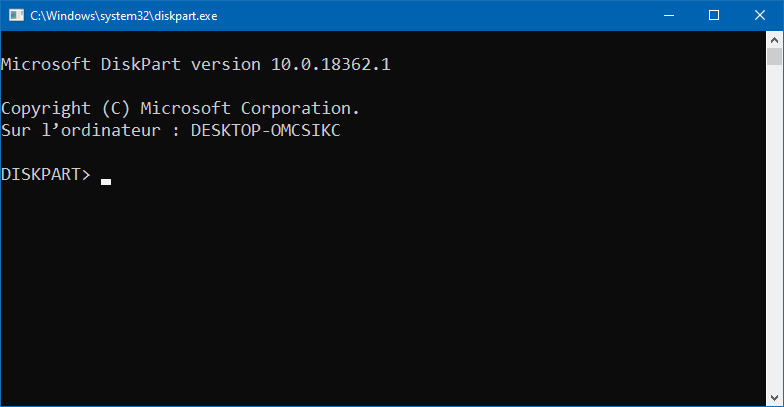Screen dimensions: 784x407
Task: Close the diskpart.exe window
Action: [x=760, y=16]
